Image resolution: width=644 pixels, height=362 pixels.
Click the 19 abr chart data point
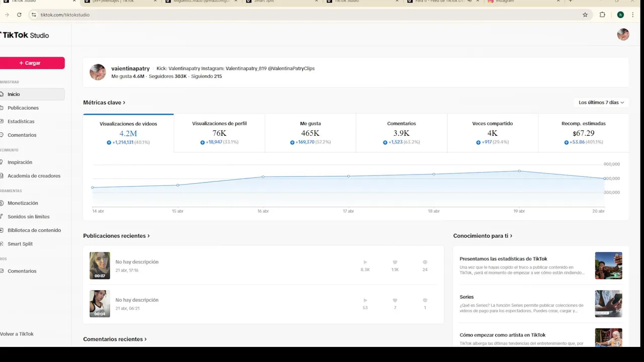point(519,171)
